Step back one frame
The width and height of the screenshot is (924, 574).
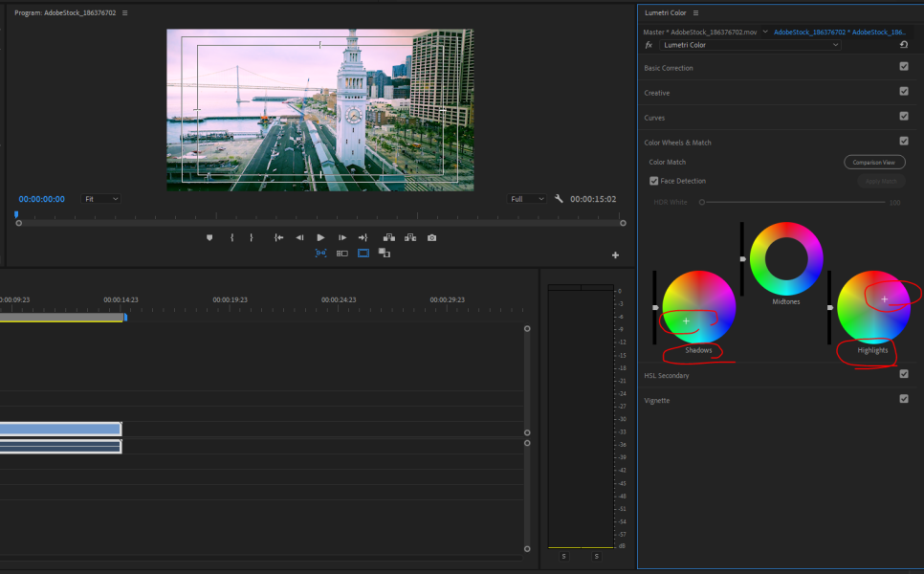[x=299, y=237]
